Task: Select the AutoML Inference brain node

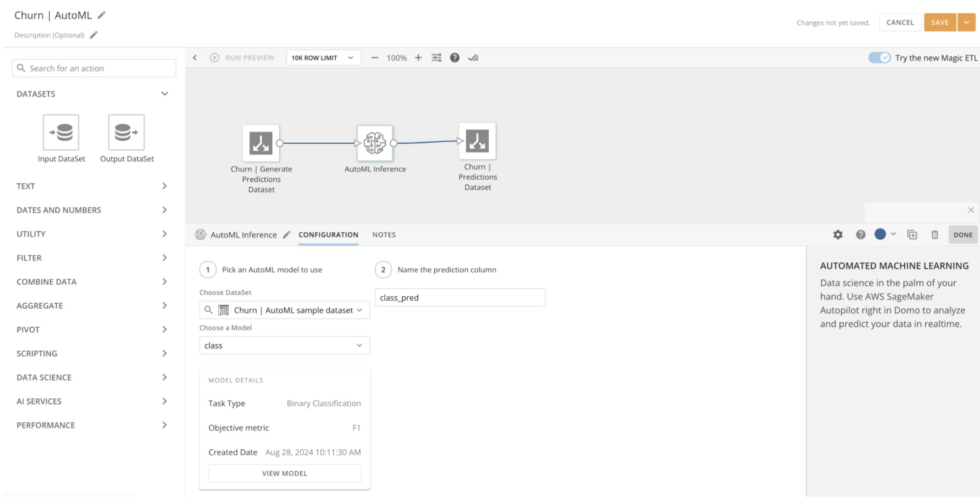Action: pyautogui.click(x=375, y=143)
